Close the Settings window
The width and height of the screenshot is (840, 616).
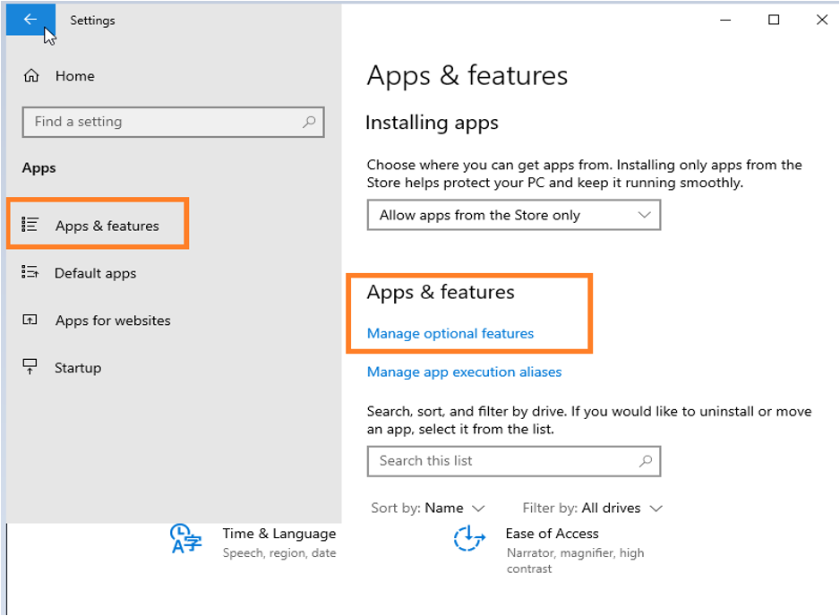(821, 20)
